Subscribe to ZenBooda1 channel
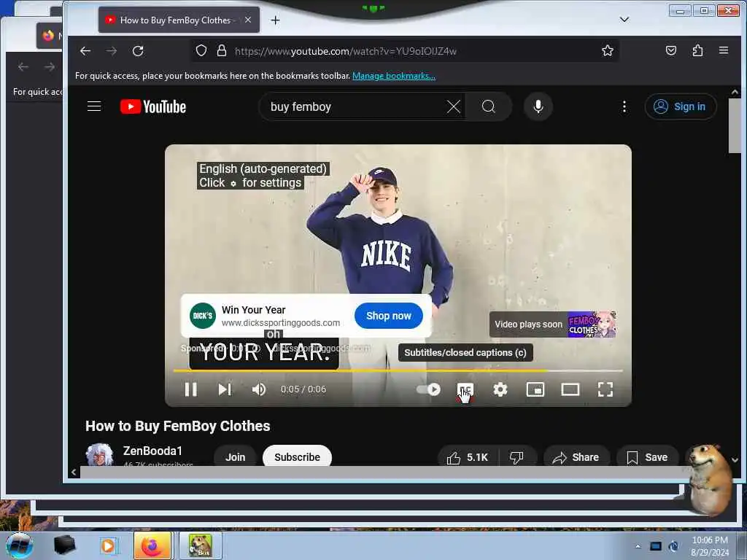 [298, 456]
